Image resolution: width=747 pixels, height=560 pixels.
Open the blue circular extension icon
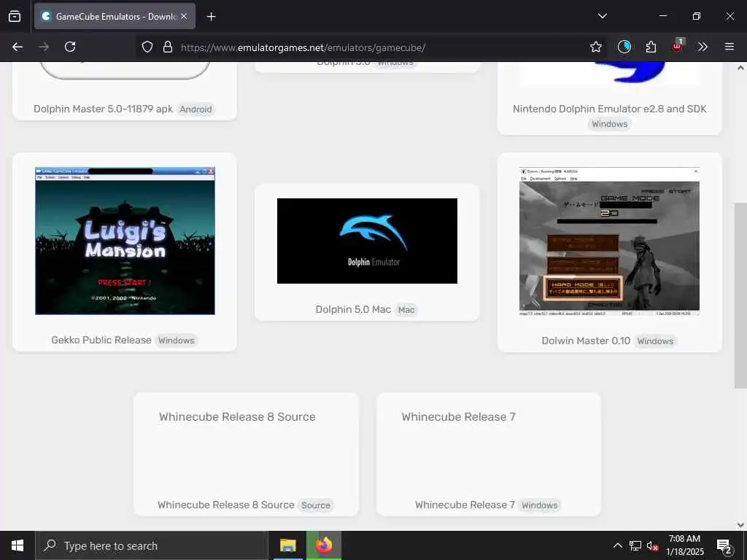coord(624,47)
